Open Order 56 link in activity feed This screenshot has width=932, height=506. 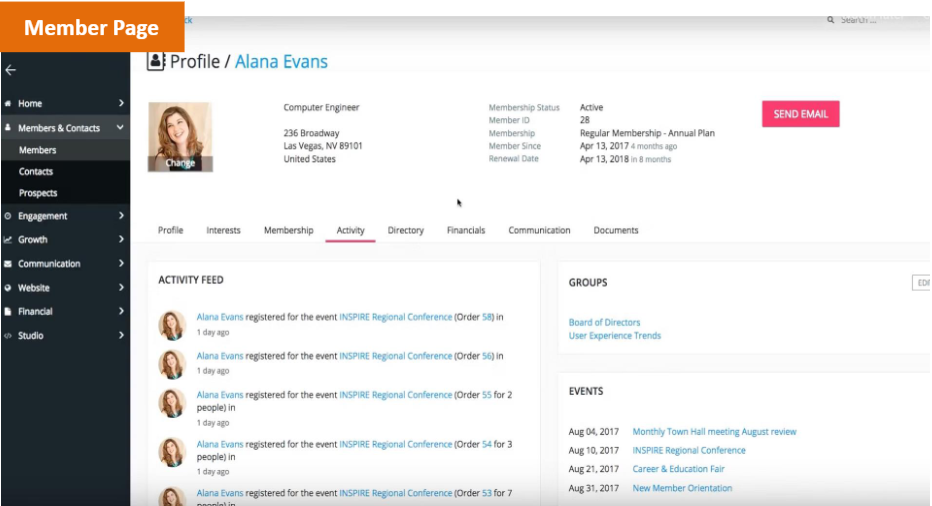pyautogui.click(x=487, y=356)
